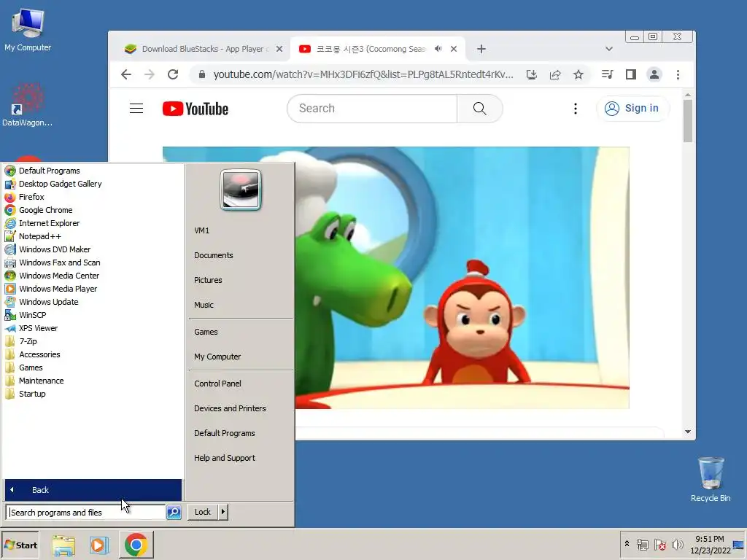Screen dimensions: 747x560
Task: Launch Windows Media Center
Action: 59,276
